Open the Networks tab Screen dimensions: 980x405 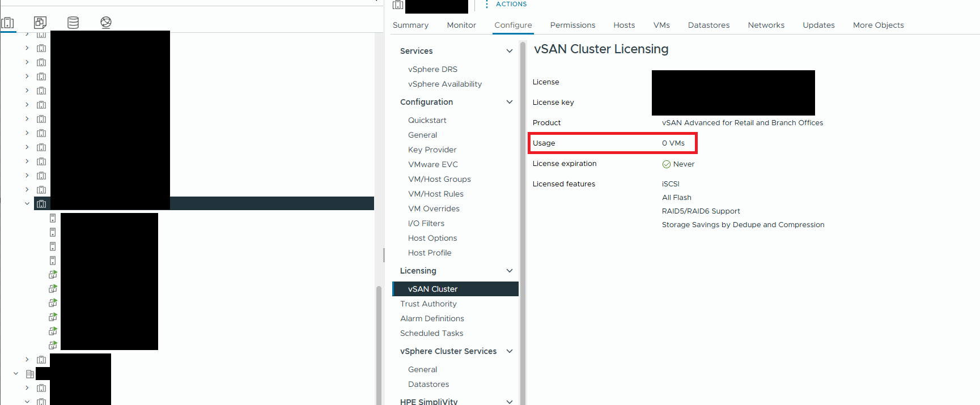(766, 25)
